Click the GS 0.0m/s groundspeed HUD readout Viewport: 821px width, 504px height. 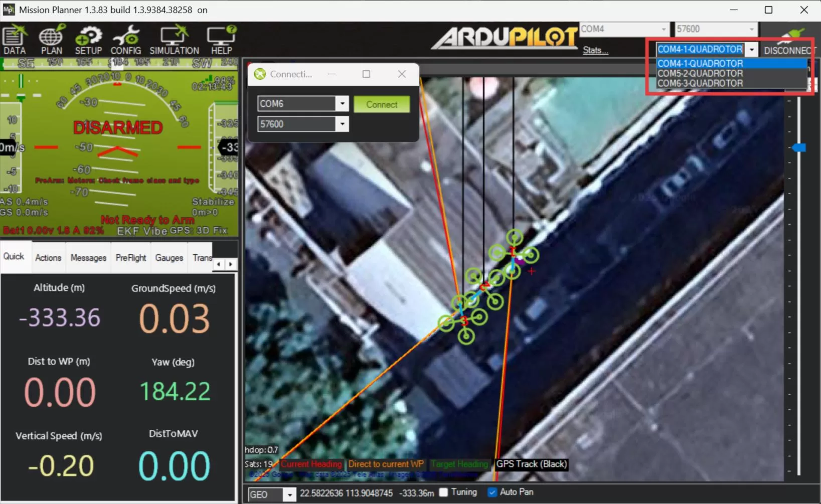tap(25, 212)
